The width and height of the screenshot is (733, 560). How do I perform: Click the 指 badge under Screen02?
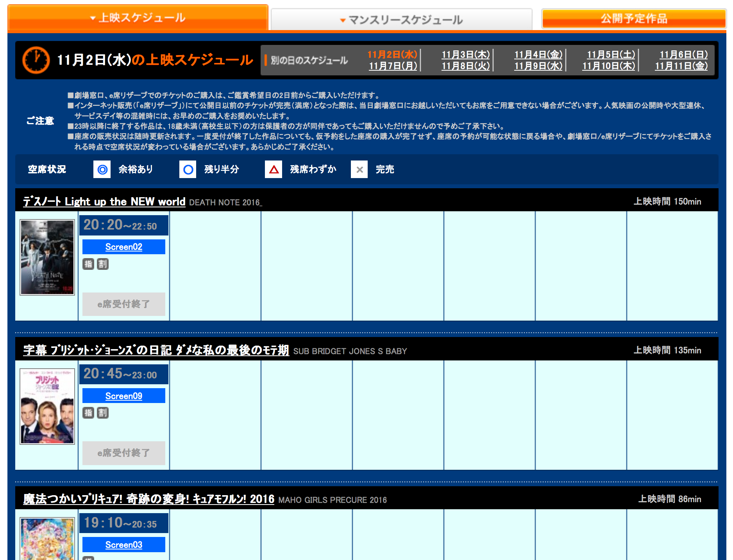click(88, 264)
